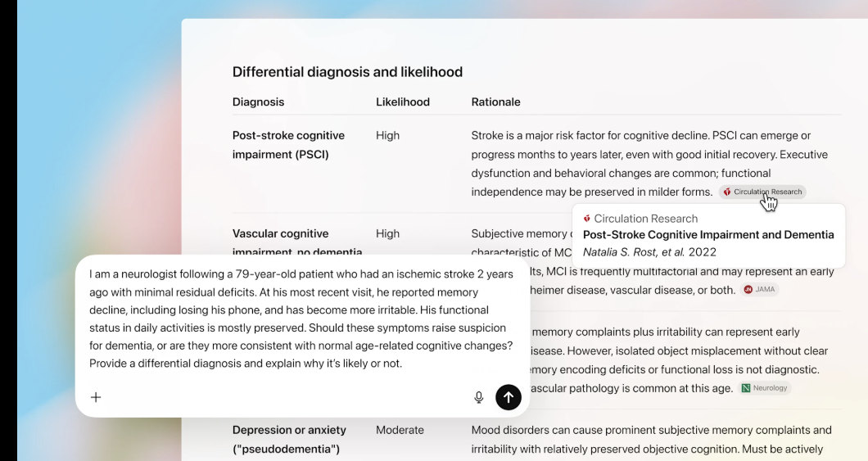Click the Rationale column header
The image size is (868, 461).
pos(495,102)
